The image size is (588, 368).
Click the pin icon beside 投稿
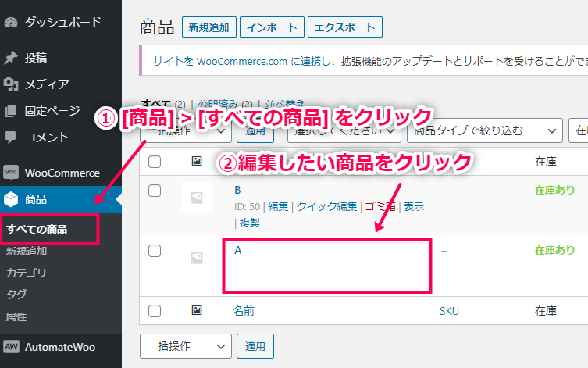[11, 57]
